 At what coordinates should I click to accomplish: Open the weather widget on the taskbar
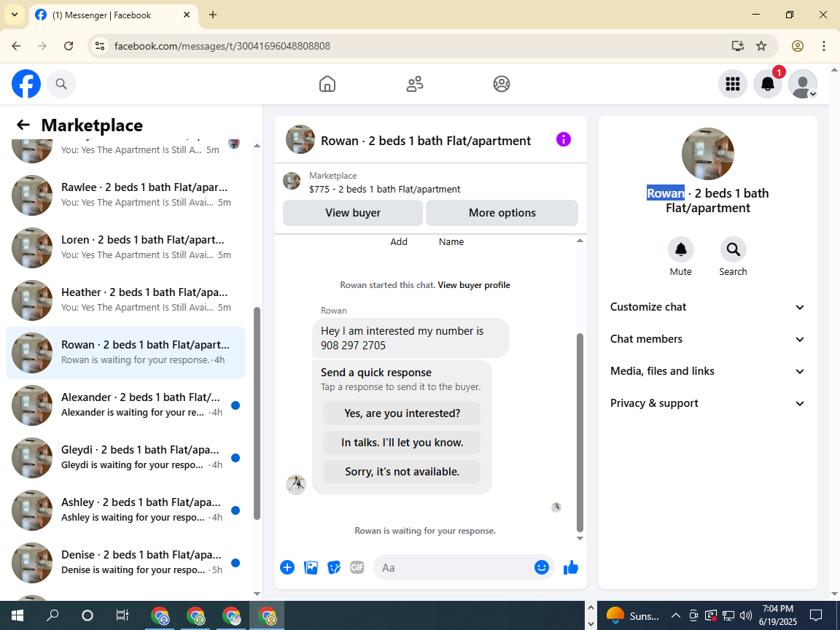pyautogui.click(x=633, y=615)
